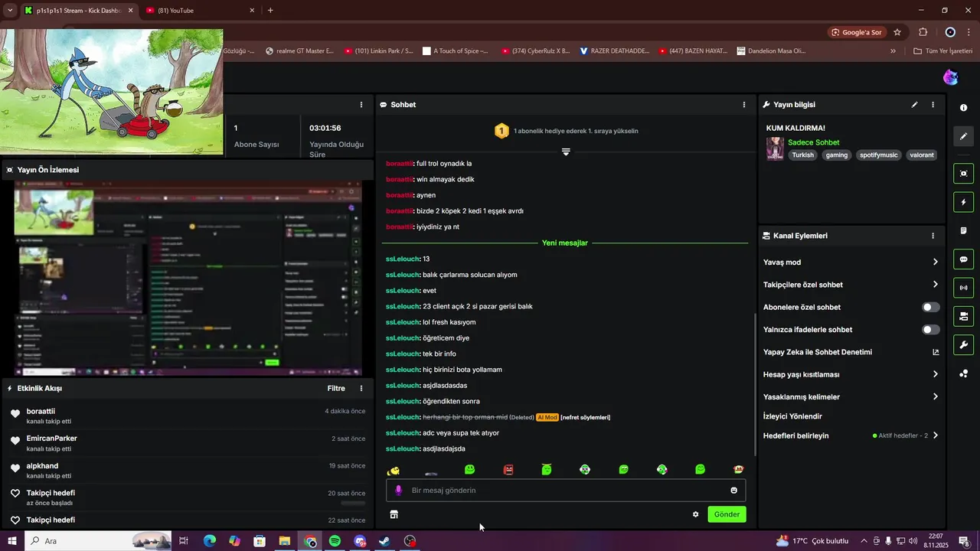Open Yayın bilgisi panel three-dot menu
Screen dimensions: 980x551
pos(933,105)
